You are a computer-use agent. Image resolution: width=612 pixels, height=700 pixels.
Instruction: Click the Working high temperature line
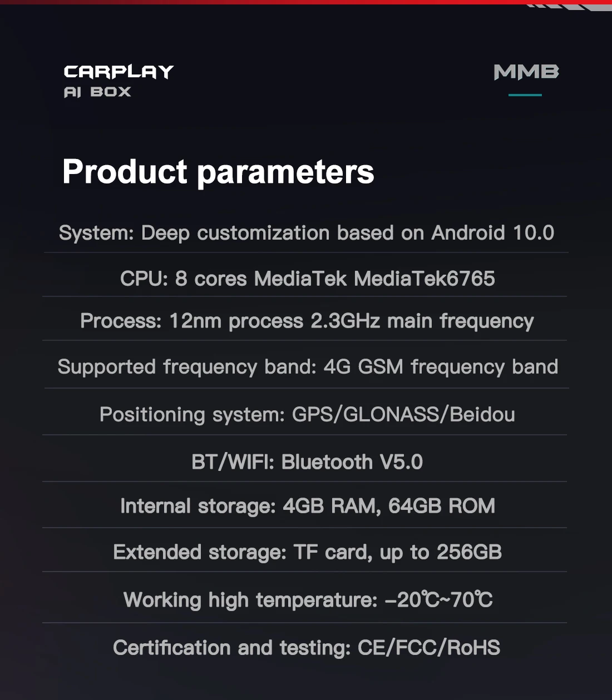pos(308,600)
